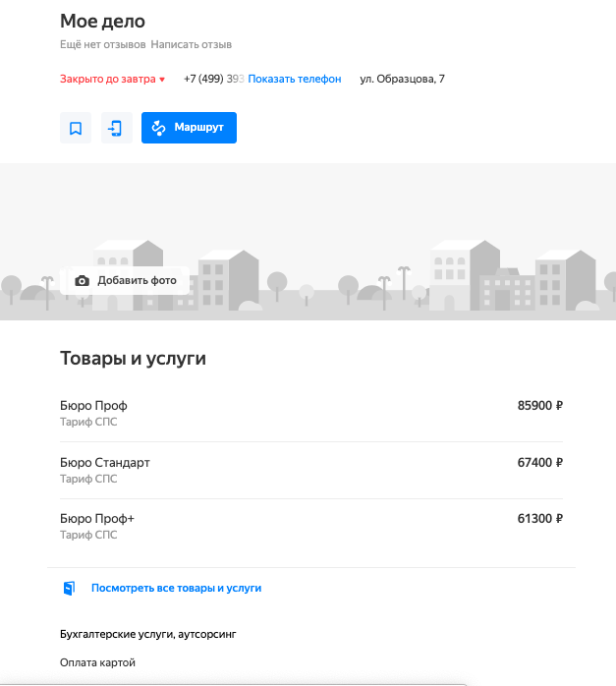Image resolution: width=616 pixels, height=686 pixels.
Task: Select the Бюро Стандарт service row
Action: tap(311, 471)
